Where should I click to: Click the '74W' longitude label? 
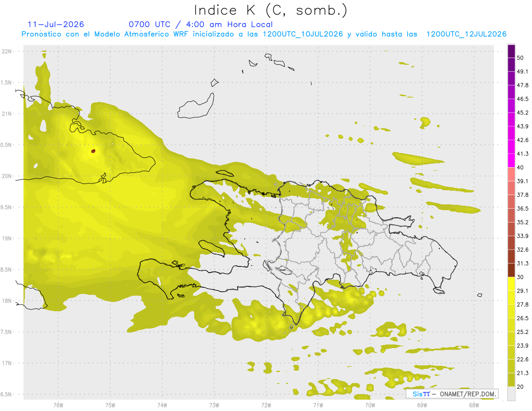click(162, 405)
